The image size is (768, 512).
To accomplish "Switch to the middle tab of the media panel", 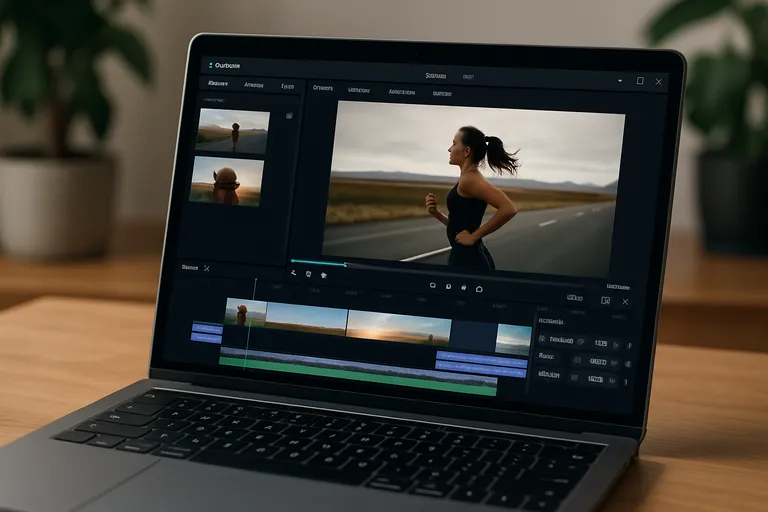I will coord(254,85).
